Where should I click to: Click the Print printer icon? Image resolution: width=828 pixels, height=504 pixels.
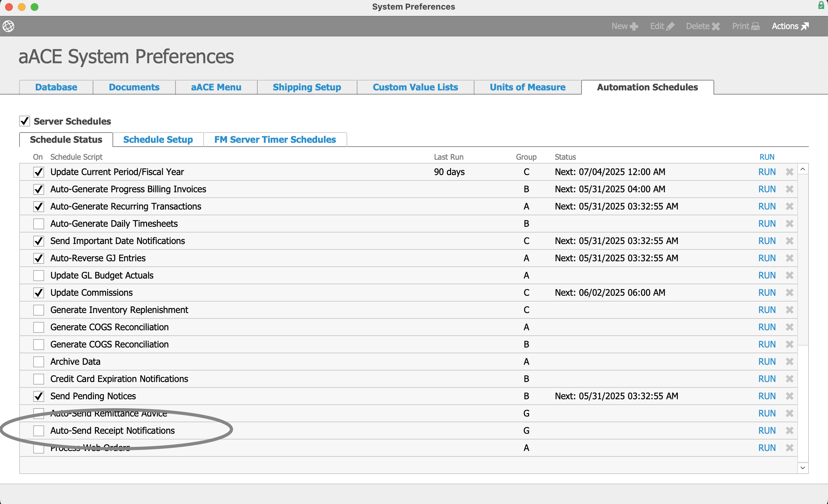tap(755, 26)
